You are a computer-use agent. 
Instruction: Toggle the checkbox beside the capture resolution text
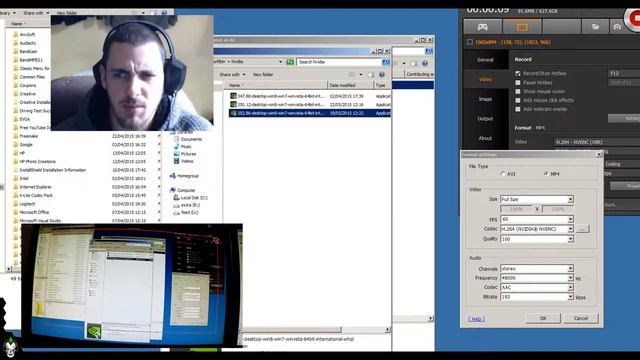(x=470, y=42)
